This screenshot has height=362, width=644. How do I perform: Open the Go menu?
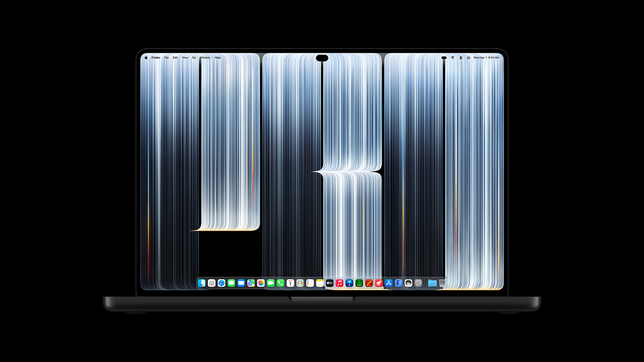click(194, 58)
